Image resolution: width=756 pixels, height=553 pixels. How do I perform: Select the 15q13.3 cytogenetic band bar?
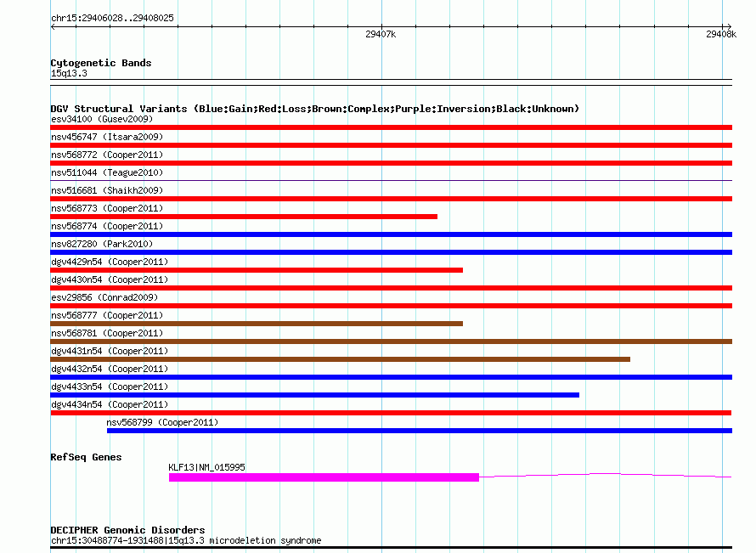(x=391, y=82)
